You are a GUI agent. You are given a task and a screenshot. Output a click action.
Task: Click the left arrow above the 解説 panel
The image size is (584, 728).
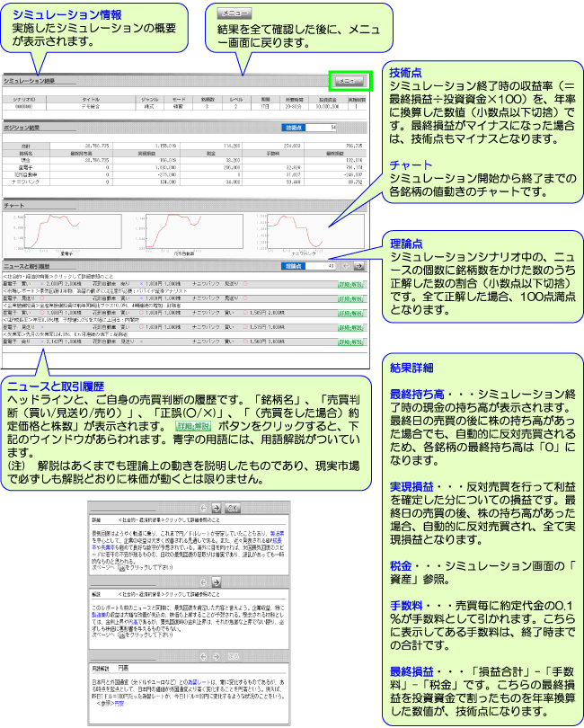(x=203, y=582)
